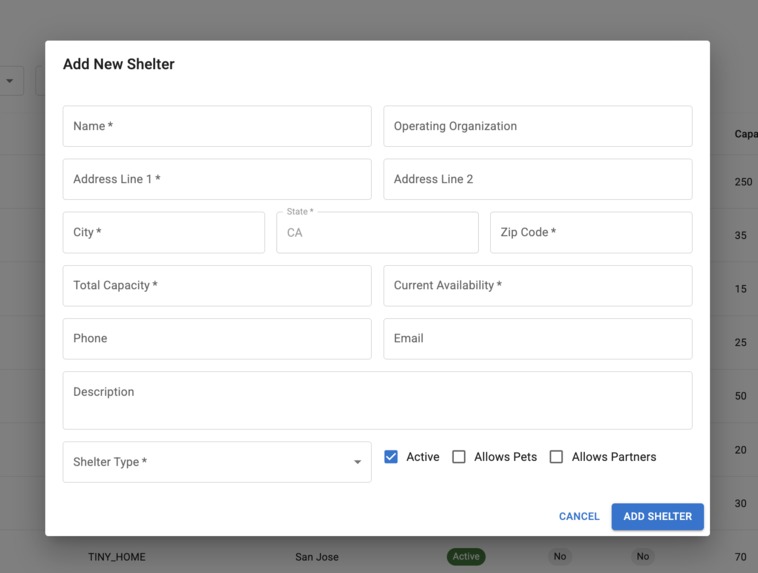Viewport: 758px width, 573px height.
Task: Open the background dropdown arrow behind dialog
Action: tap(10, 81)
